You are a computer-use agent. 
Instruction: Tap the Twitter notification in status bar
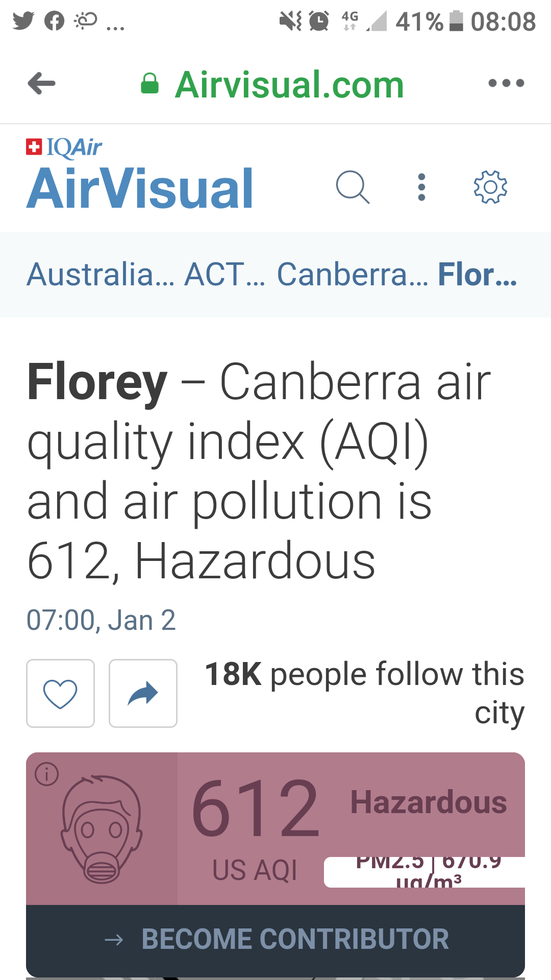coord(23,21)
